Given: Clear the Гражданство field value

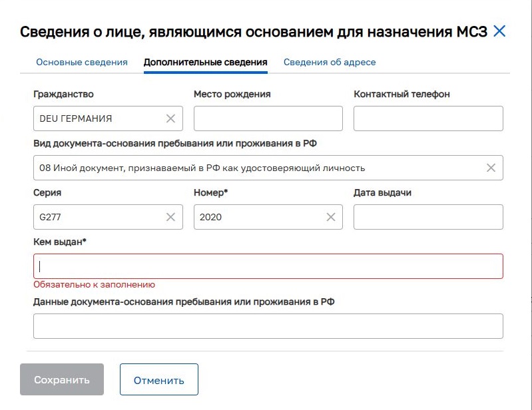Looking at the screenshot, I should (170, 118).
